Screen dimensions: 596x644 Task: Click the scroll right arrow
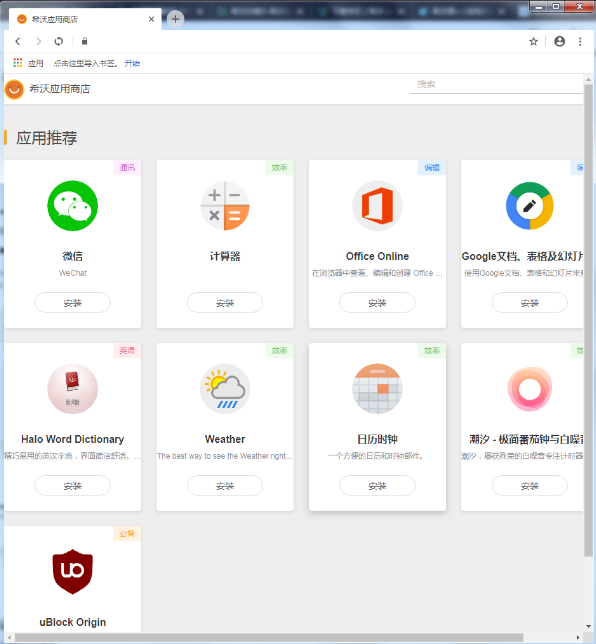click(578, 637)
